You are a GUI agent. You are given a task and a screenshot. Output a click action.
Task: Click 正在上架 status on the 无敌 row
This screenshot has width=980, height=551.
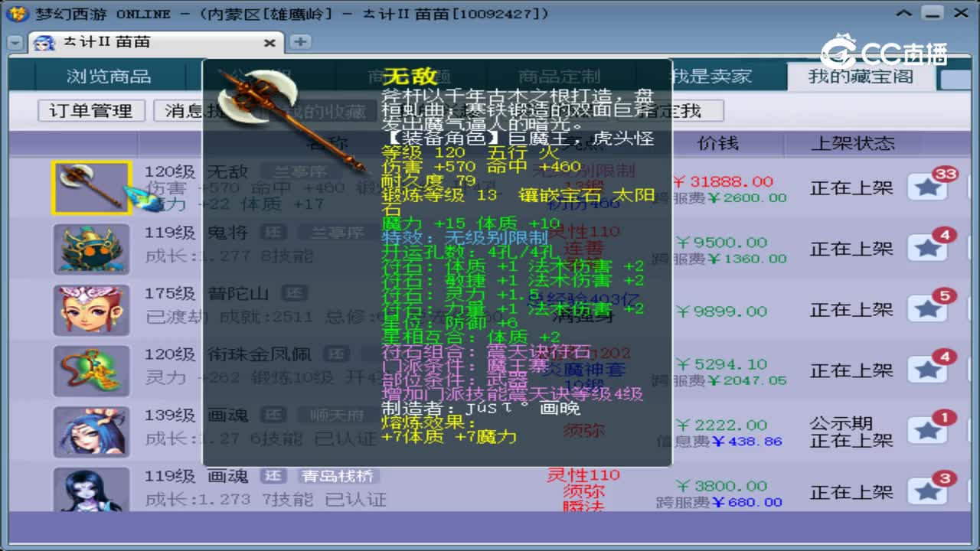(851, 187)
